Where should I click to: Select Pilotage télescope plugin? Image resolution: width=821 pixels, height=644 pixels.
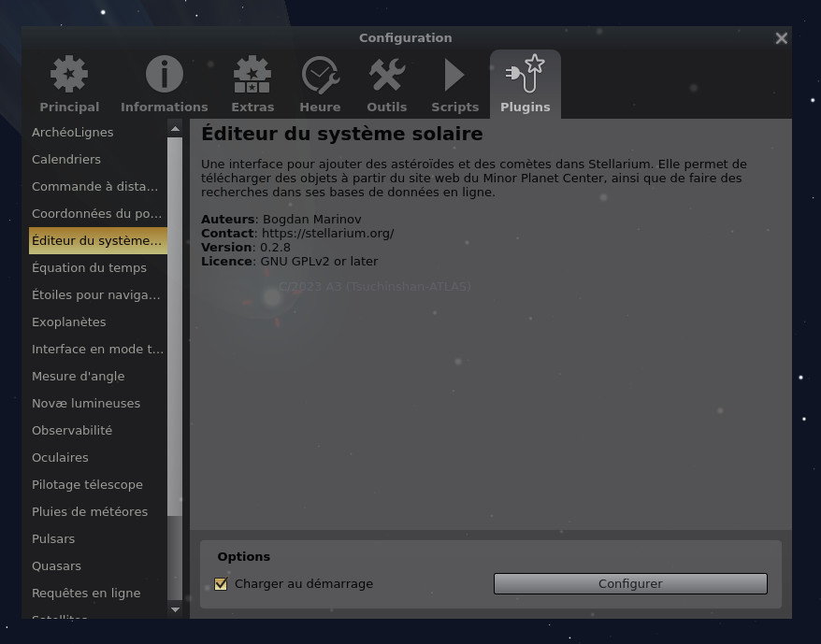point(98,485)
